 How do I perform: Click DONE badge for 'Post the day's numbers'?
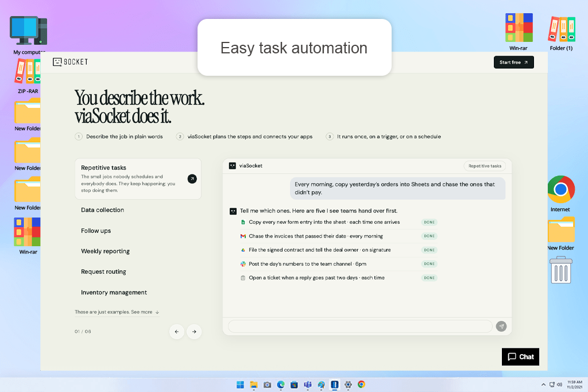pyautogui.click(x=429, y=264)
